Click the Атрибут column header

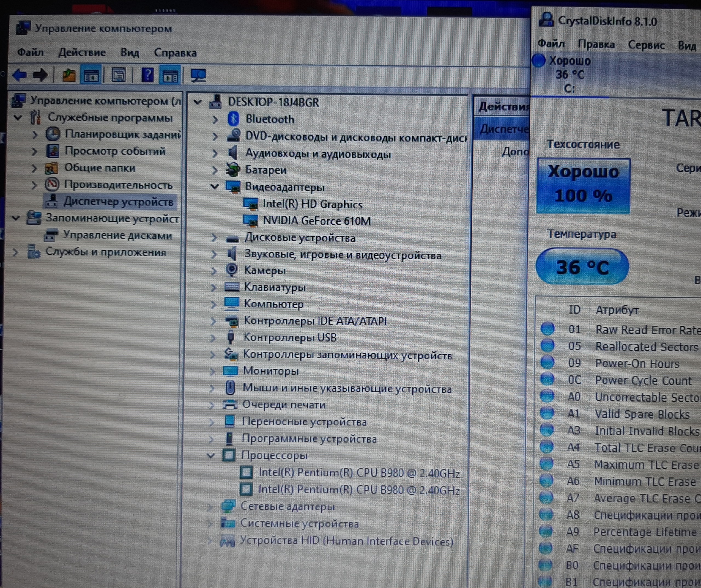point(617,310)
